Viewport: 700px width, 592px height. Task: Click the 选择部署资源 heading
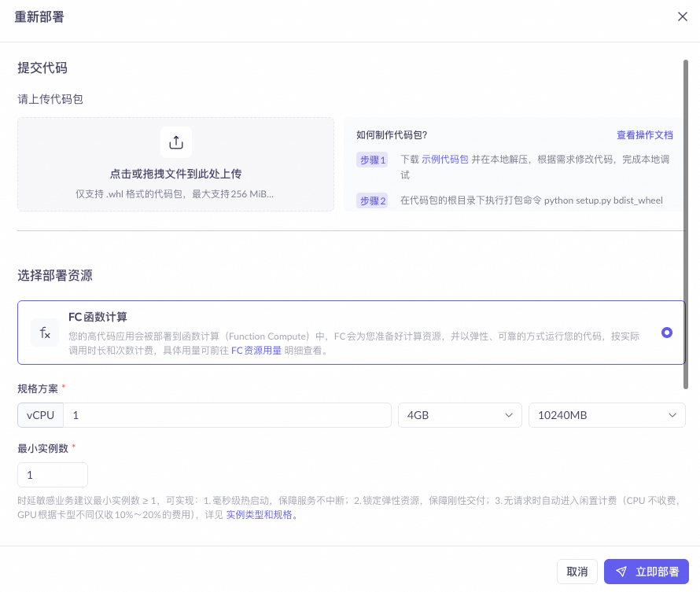[x=55, y=275]
